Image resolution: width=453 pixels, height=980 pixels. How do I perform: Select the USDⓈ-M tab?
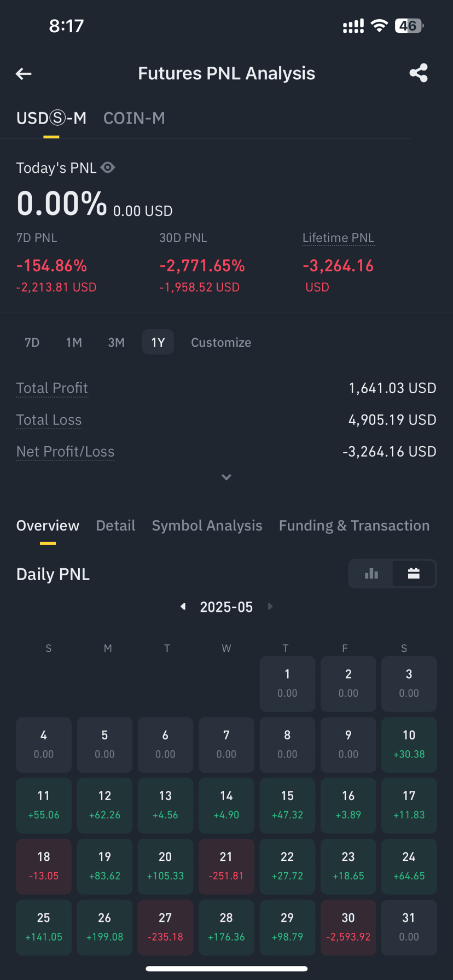[x=51, y=118]
